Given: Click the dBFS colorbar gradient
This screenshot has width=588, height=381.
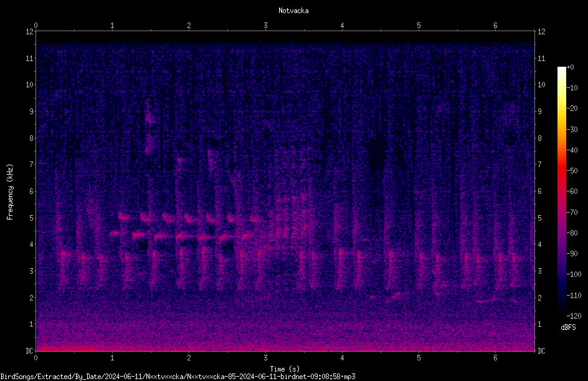Looking at the screenshot, I should (561, 191).
